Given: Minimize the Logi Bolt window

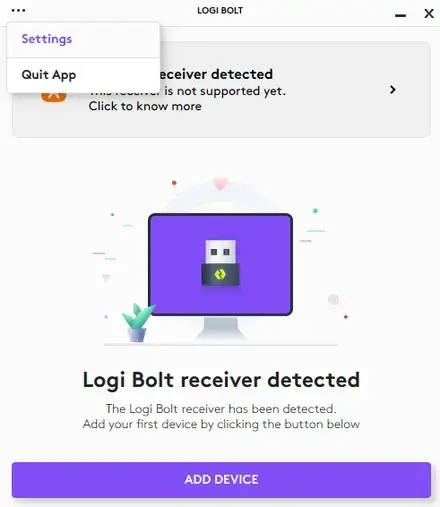Looking at the screenshot, I should coord(400,15).
